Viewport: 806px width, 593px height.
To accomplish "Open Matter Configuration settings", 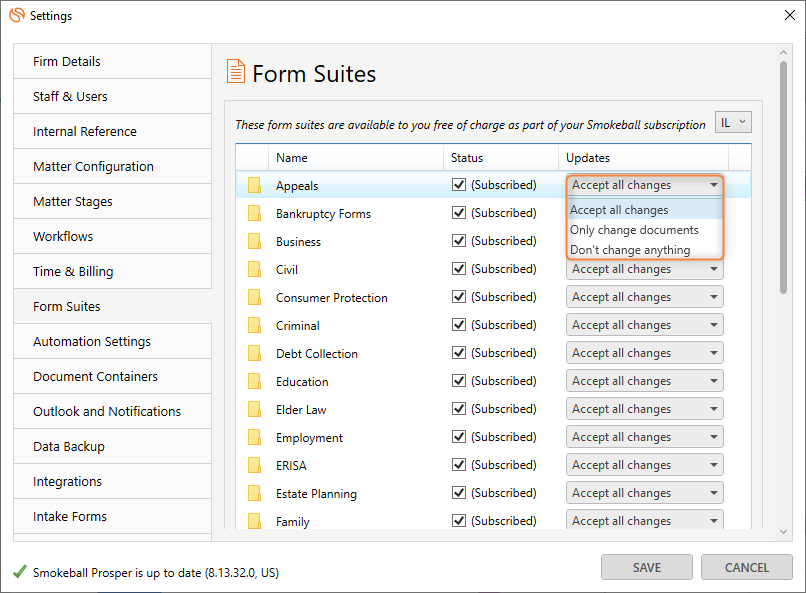I will (113, 166).
